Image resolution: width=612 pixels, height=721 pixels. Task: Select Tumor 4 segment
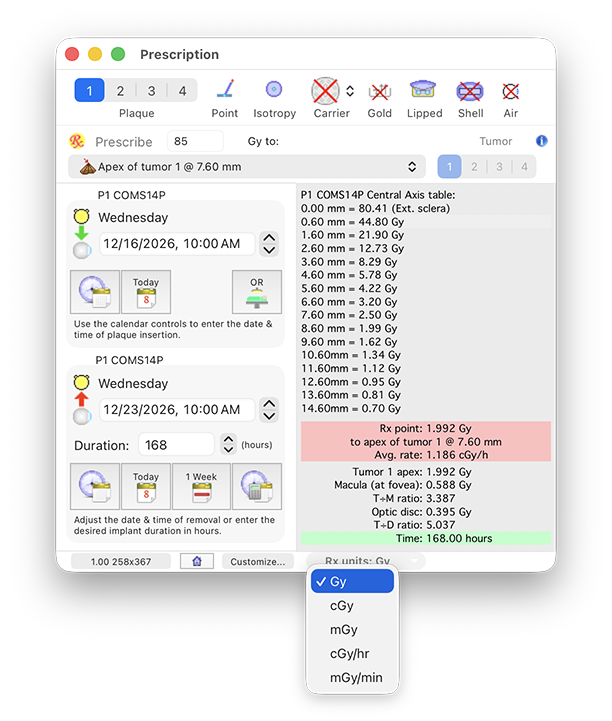(524, 166)
